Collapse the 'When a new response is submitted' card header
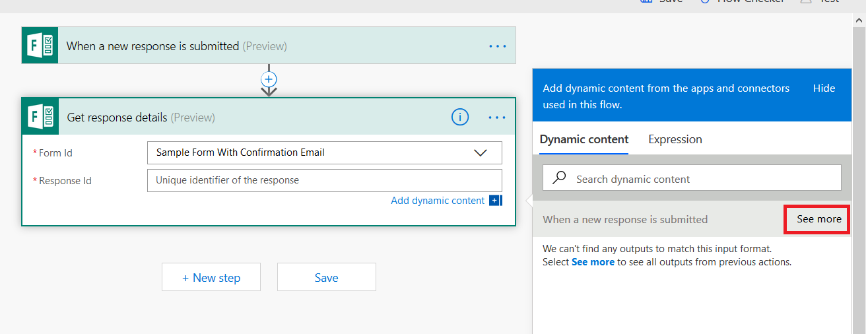Screen dimensions: 868x334 click(264, 46)
